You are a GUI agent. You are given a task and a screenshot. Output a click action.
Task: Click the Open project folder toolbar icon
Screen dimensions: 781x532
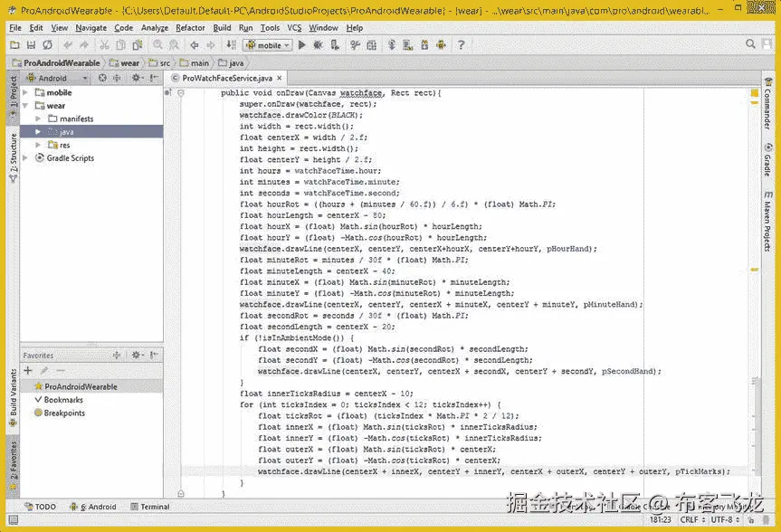tap(15, 45)
